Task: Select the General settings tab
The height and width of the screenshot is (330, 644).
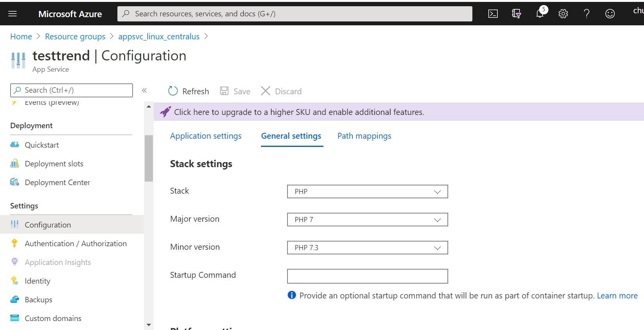Action: coord(291,136)
